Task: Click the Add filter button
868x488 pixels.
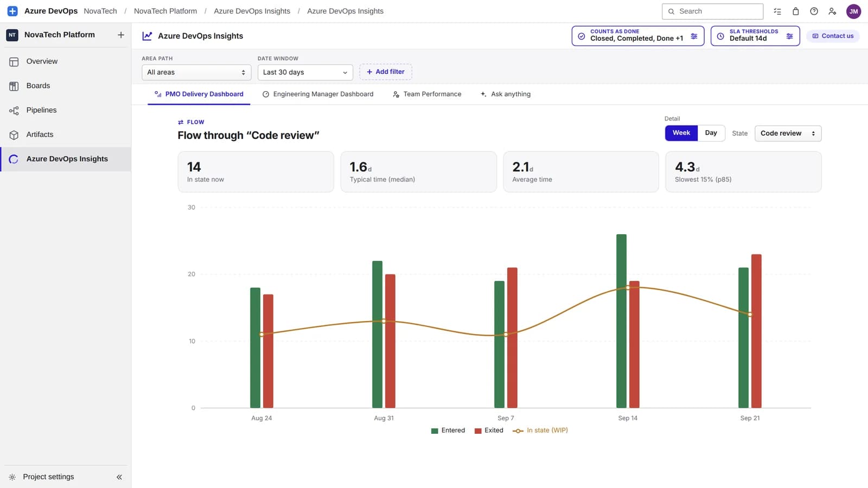Action: pos(386,72)
